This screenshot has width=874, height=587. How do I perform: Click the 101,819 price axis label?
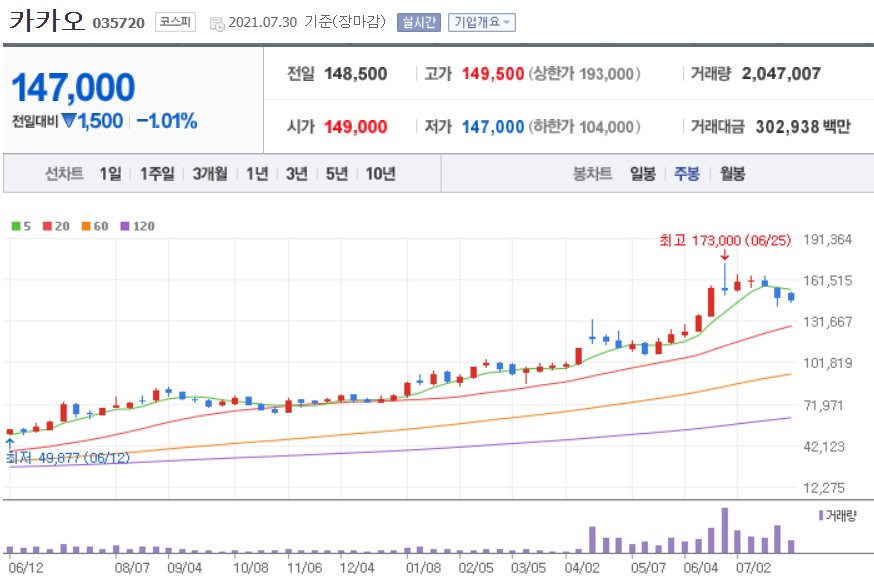(x=827, y=363)
